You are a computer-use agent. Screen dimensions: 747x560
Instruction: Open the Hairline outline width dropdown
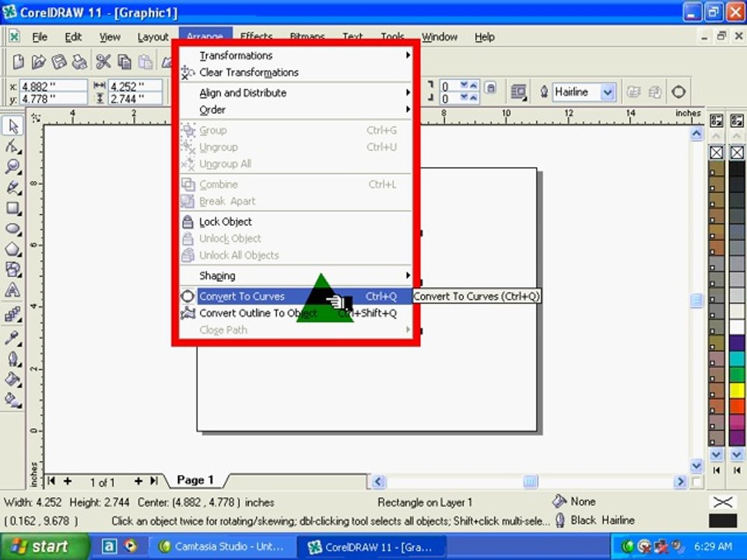point(607,92)
